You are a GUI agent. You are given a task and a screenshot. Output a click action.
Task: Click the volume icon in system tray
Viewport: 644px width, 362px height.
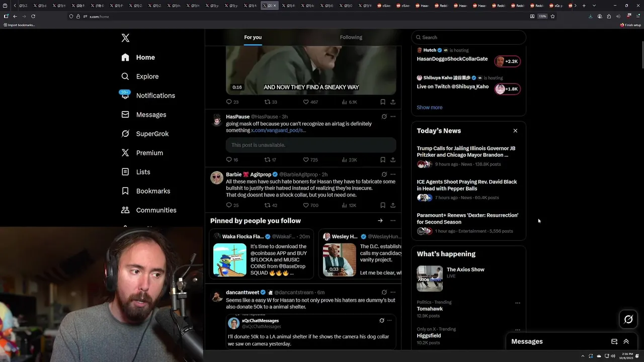(x=613, y=356)
